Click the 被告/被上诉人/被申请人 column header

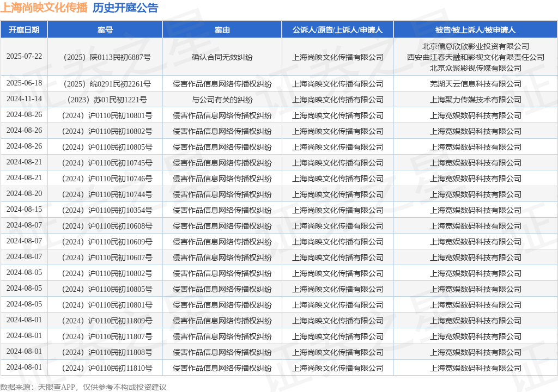[475, 30]
